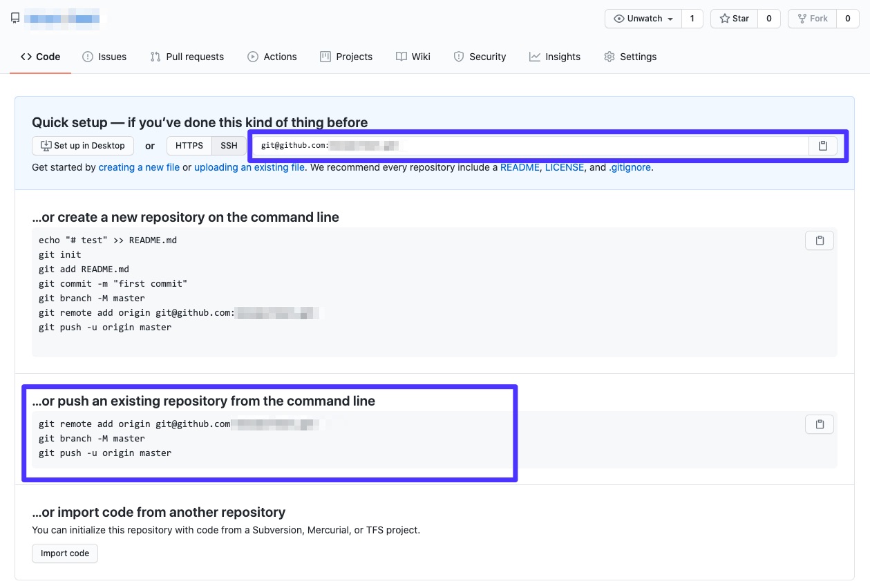This screenshot has width=870, height=588.
Task: Click the repository book icon top left
Action: 15,17
